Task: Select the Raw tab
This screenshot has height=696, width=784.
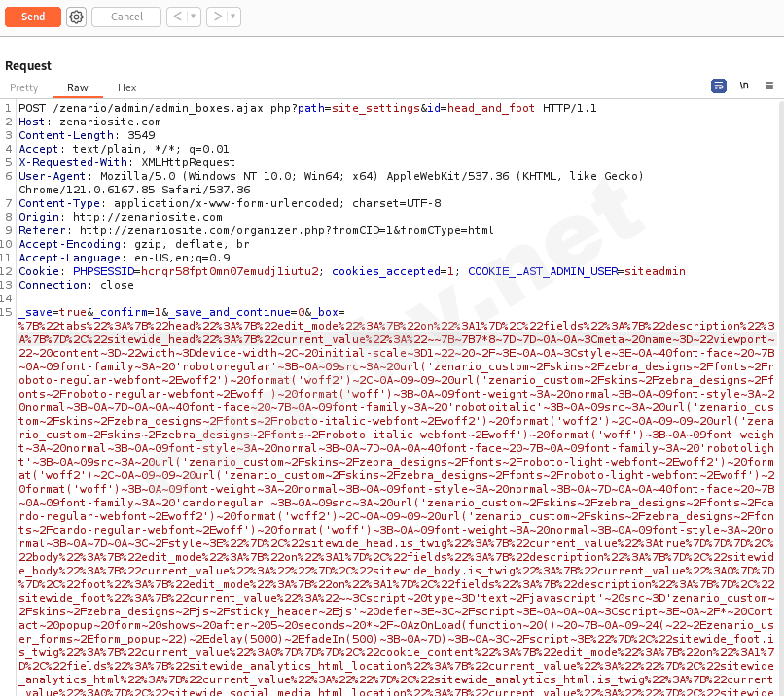Action: point(78,87)
